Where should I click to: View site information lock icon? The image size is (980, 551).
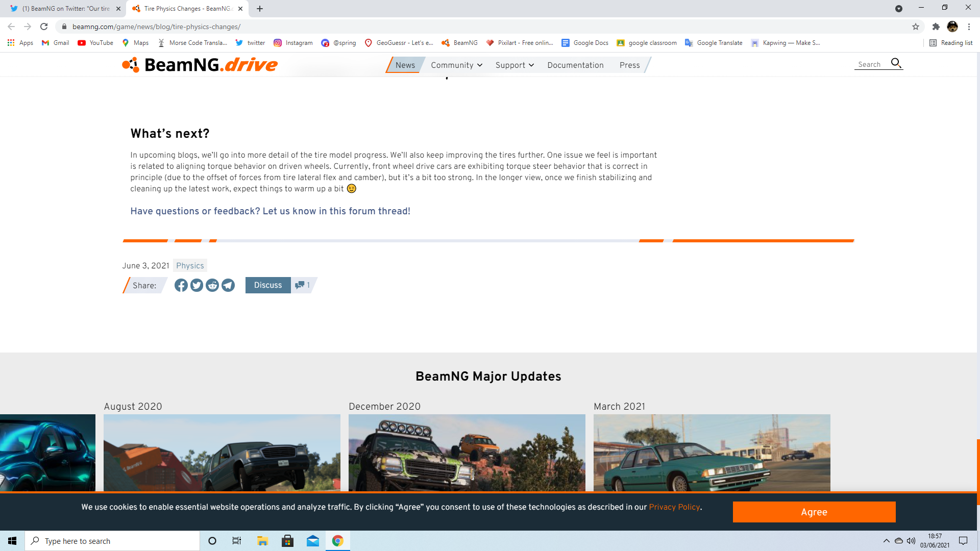pyautogui.click(x=64, y=27)
